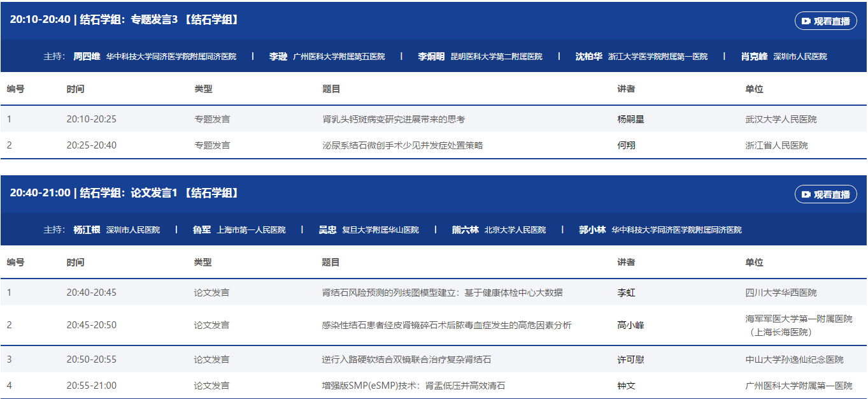Viewport: 868px width, 399px height.
Task: Click host name 李逊 of 广州医科大学附属第五医院
Action: coord(278,56)
